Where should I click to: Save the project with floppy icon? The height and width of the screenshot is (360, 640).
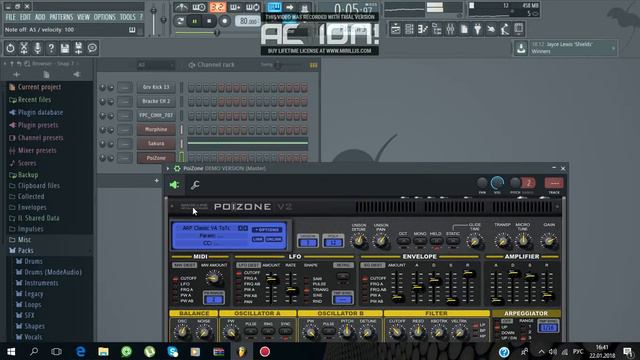pos(64,48)
